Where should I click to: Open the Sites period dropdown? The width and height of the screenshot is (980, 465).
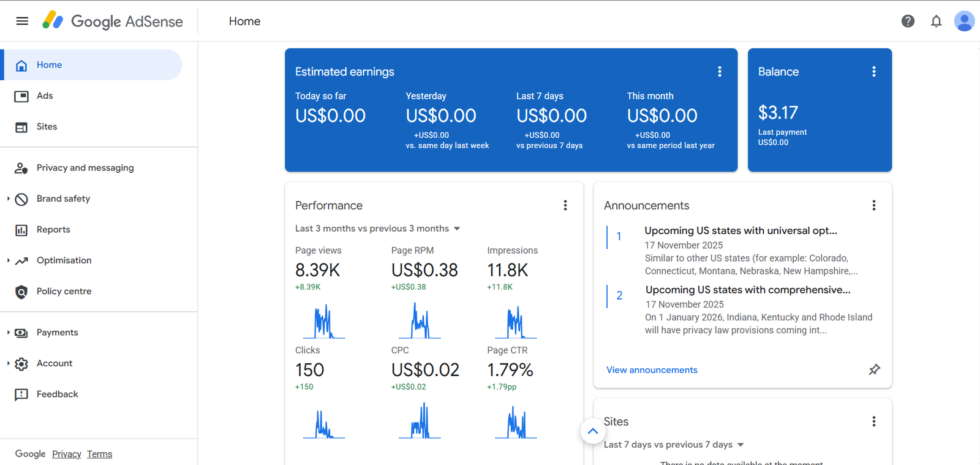674,445
